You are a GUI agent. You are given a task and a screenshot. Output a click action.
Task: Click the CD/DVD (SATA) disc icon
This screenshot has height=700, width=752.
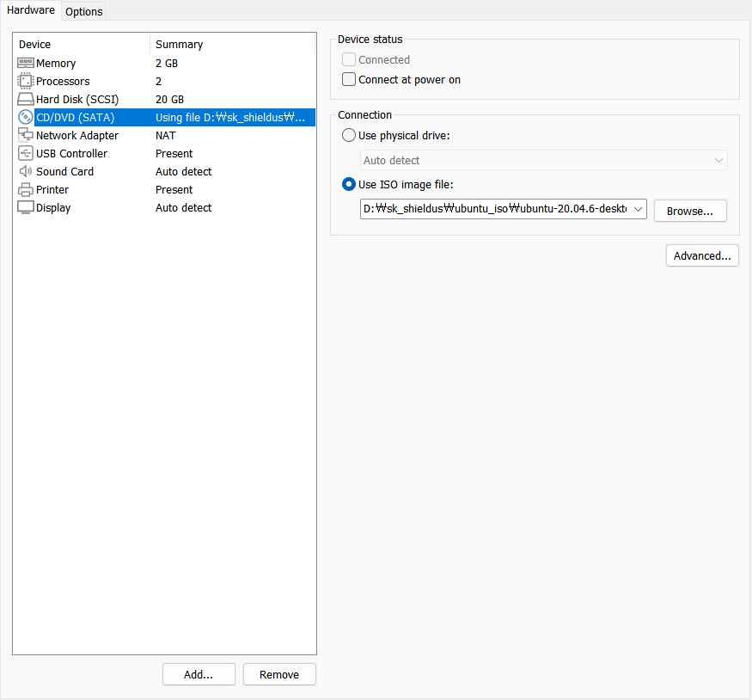pyautogui.click(x=26, y=117)
